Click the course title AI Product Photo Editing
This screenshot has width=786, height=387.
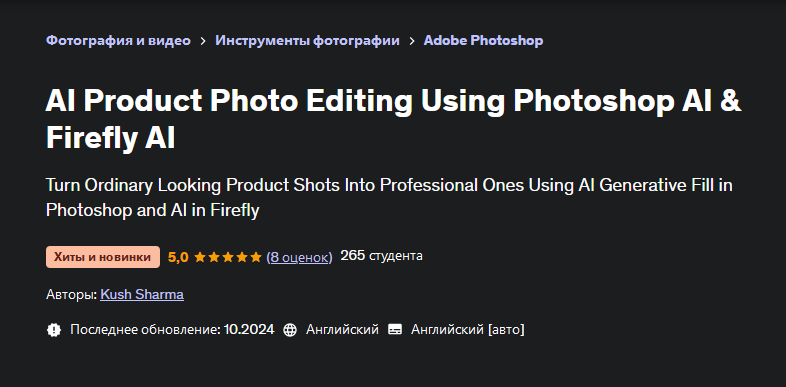pos(393,120)
